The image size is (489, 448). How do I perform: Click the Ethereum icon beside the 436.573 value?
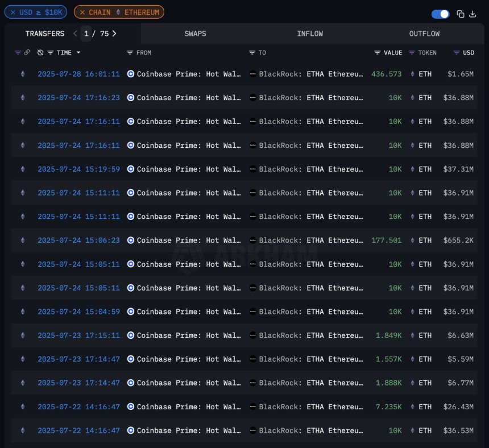(412, 74)
